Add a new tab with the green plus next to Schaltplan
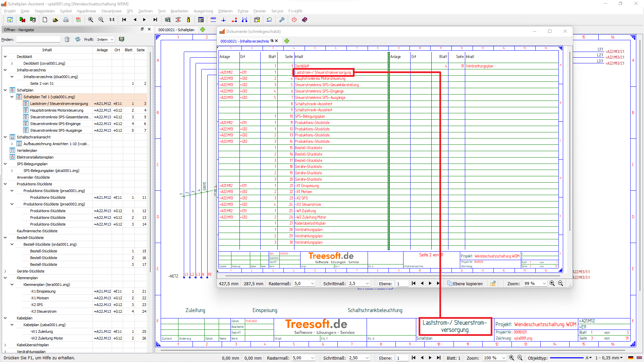Viewport: 644px width, 362px height. 203,30
